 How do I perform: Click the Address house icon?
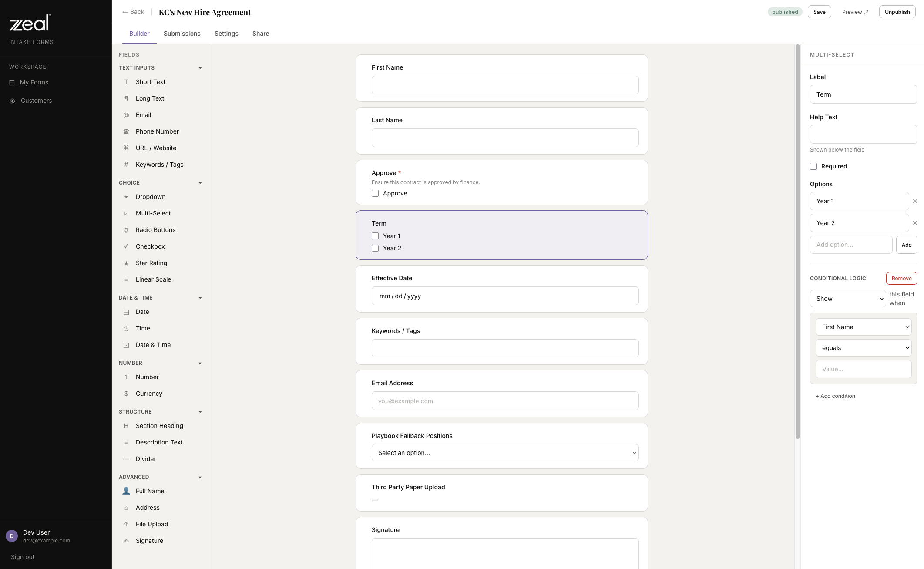coord(126,508)
